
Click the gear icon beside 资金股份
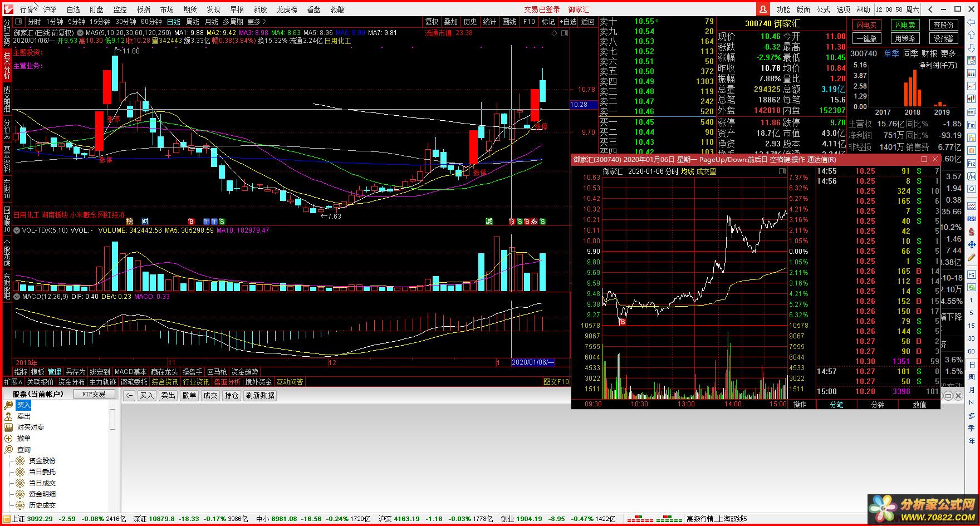[20, 461]
